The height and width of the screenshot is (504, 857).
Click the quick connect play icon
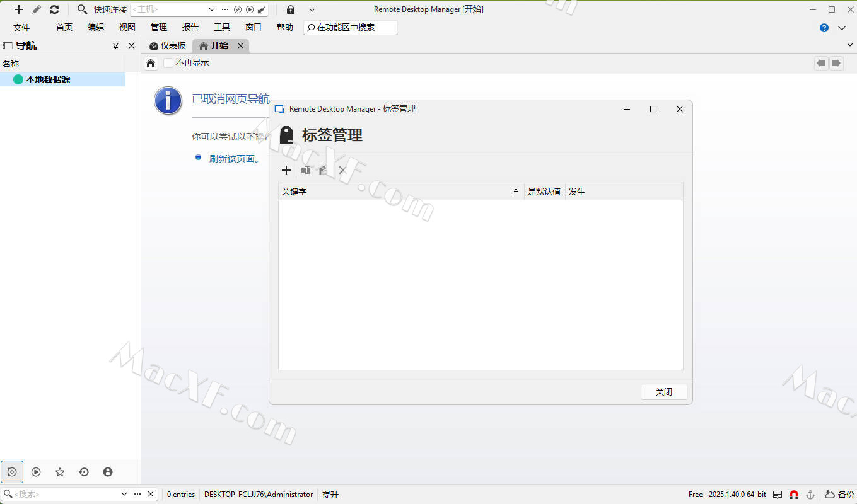point(250,9)
